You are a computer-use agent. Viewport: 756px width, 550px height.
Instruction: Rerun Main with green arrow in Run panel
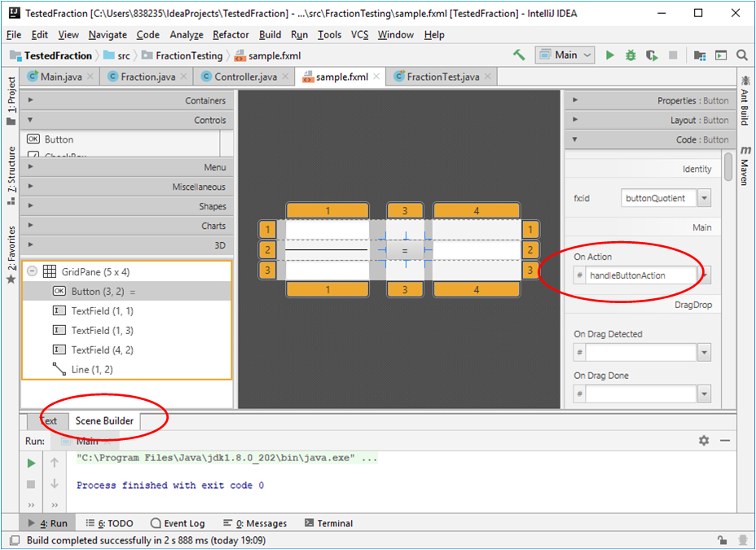click(x=31, y=464)
